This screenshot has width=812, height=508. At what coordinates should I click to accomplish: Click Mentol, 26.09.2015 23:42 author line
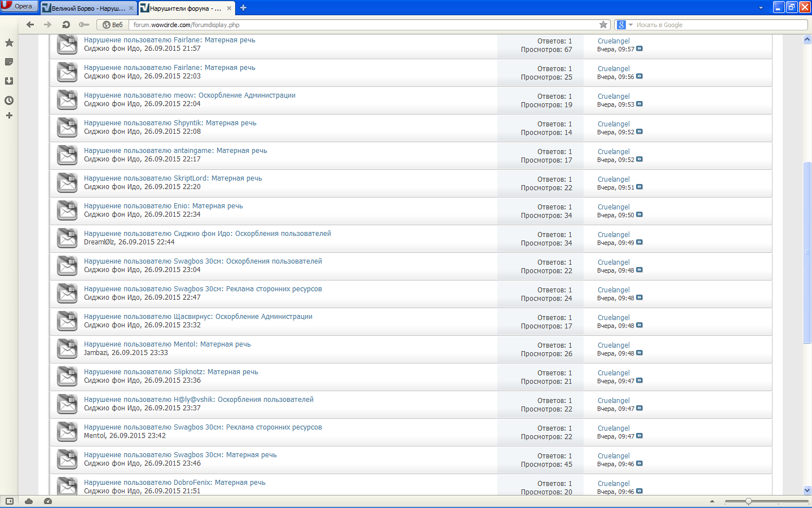(x=125, y=436)
